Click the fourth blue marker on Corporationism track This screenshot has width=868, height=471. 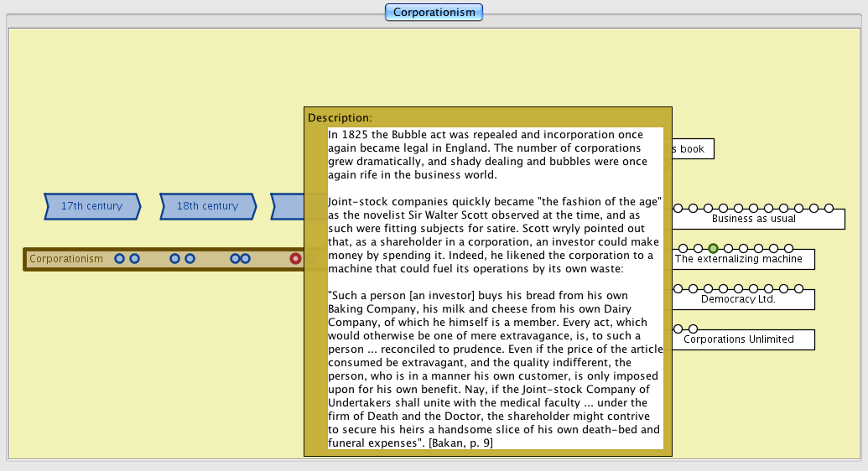(x=190, y=259)
